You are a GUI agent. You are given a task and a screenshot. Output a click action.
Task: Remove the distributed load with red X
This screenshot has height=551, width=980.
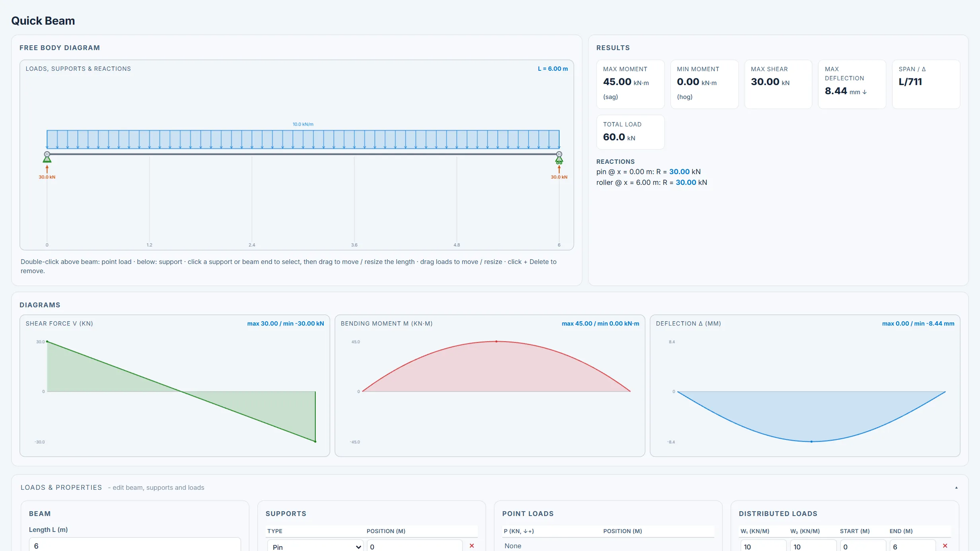pyautogui.click(x=945, y=546)
